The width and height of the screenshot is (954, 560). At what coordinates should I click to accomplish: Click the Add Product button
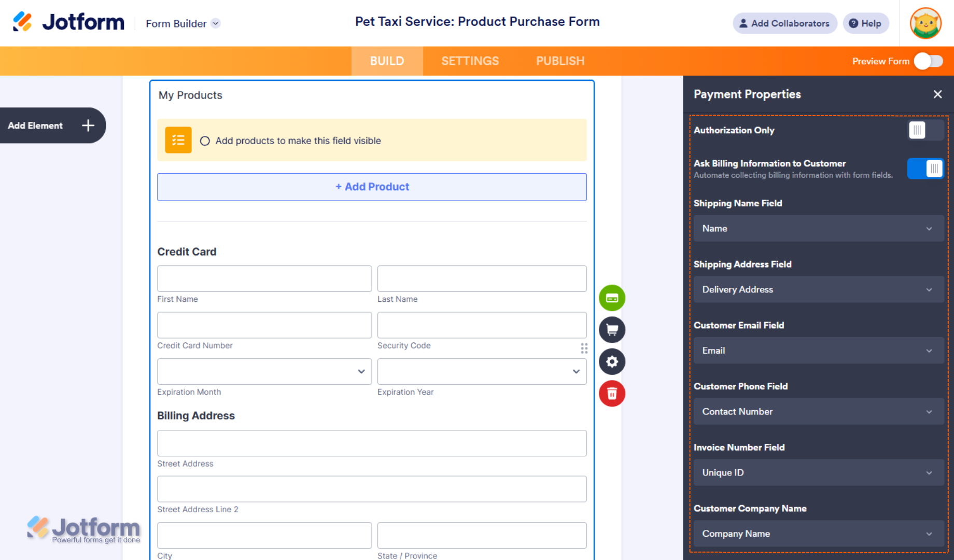point(372,187)
